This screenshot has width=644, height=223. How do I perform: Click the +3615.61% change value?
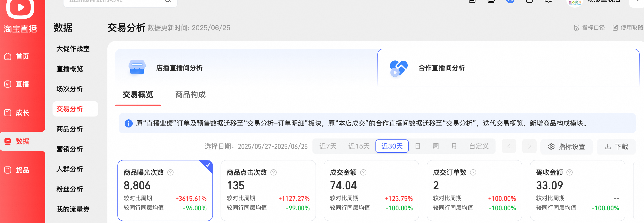(191, 198)
